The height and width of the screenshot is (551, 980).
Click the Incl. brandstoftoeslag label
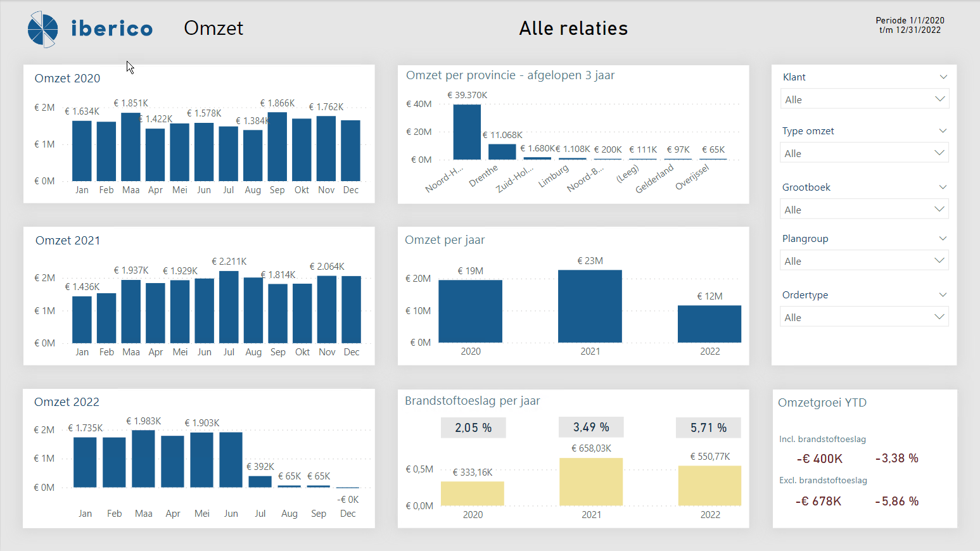(822, 439)
